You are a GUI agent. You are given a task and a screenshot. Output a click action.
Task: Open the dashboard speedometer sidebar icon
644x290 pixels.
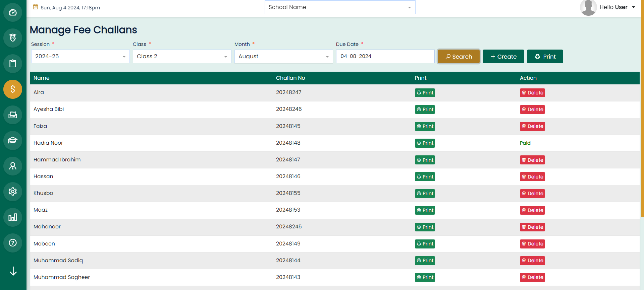tap(13, 12)
